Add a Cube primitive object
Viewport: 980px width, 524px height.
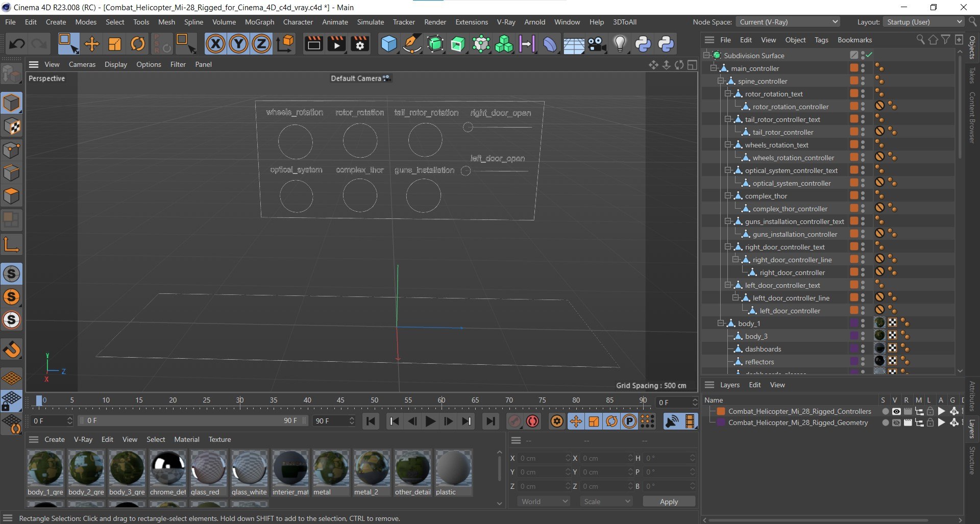(389, 44)
